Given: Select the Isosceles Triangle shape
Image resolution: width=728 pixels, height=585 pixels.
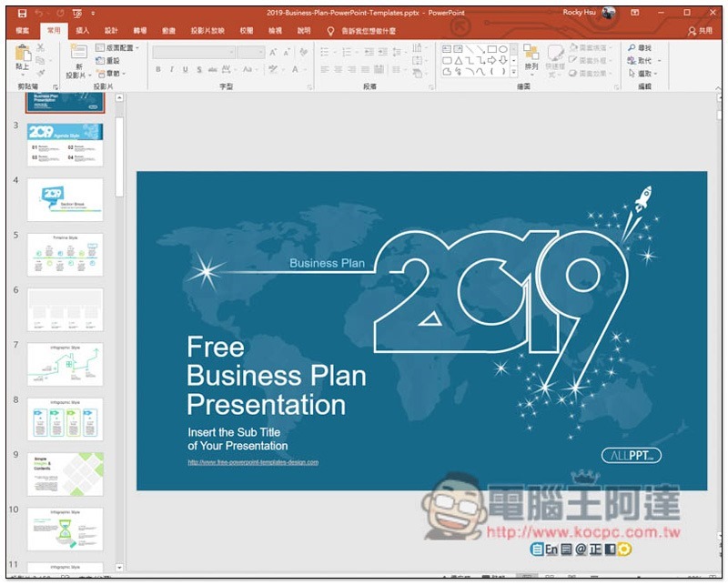Looking at the screenshot, I should pyautogui.click(x=459, y=60).
